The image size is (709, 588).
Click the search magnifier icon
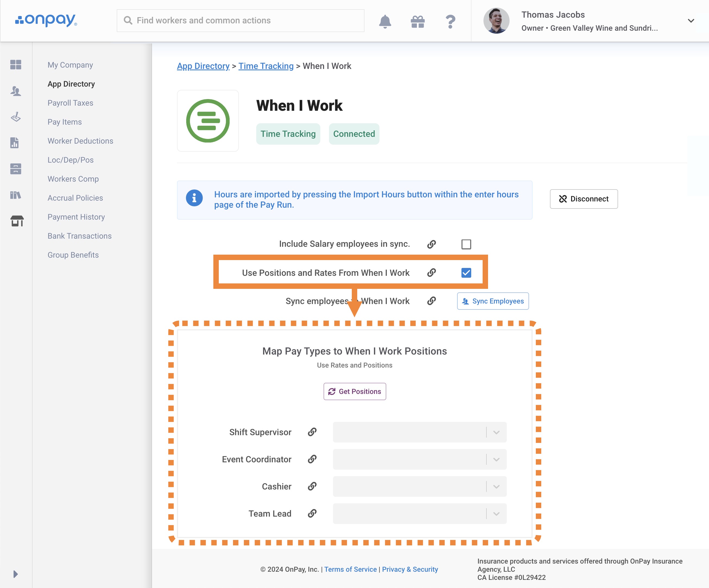[128, 20]
